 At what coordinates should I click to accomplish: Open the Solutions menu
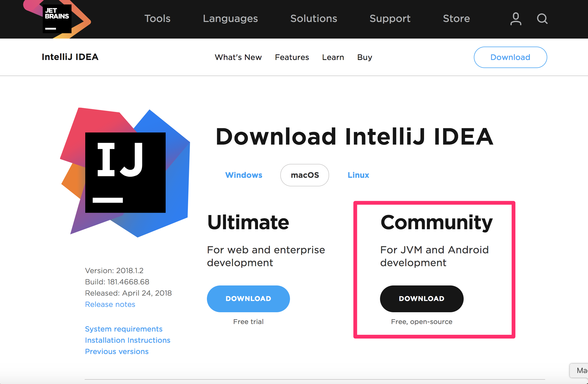pos(314,18)
